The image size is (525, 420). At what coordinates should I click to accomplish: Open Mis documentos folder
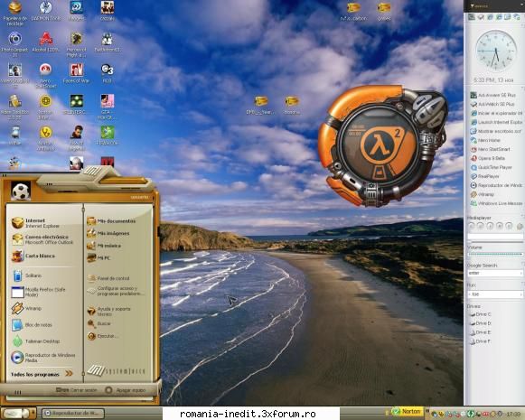[x=111, y=221]
